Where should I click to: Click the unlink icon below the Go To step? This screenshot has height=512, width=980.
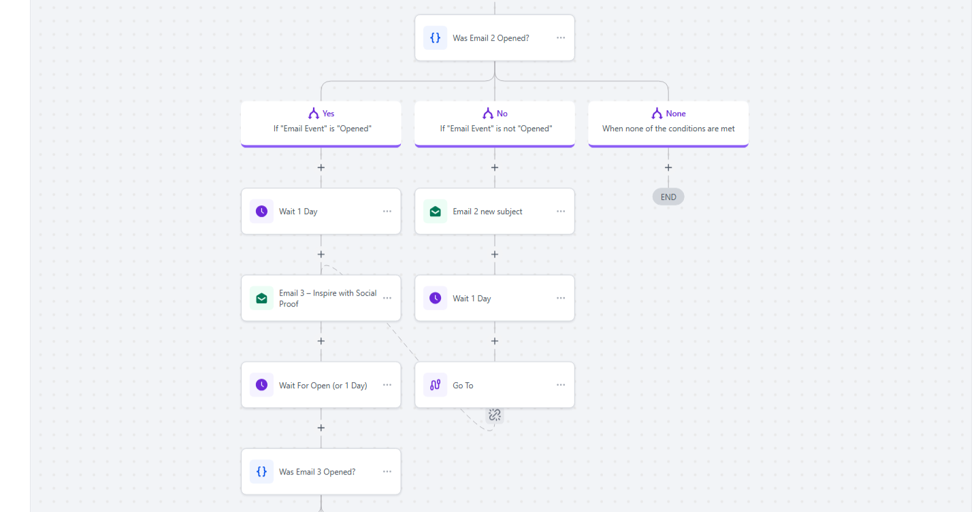495,415
